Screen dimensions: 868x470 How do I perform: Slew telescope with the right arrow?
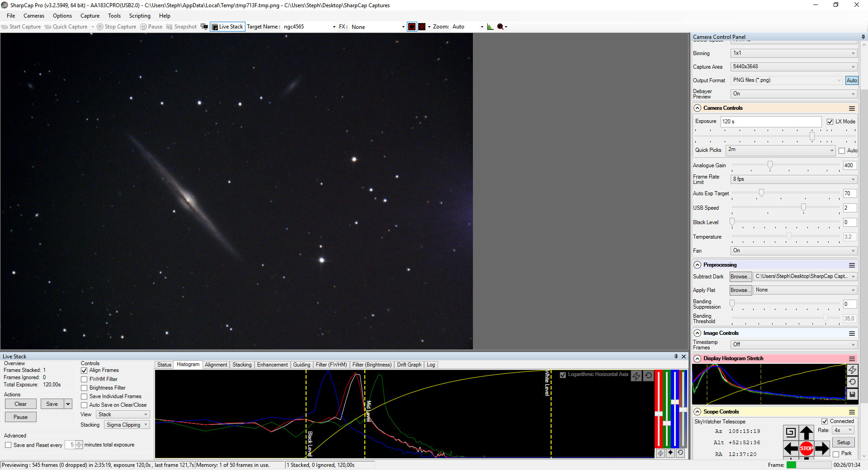point(822,448)
